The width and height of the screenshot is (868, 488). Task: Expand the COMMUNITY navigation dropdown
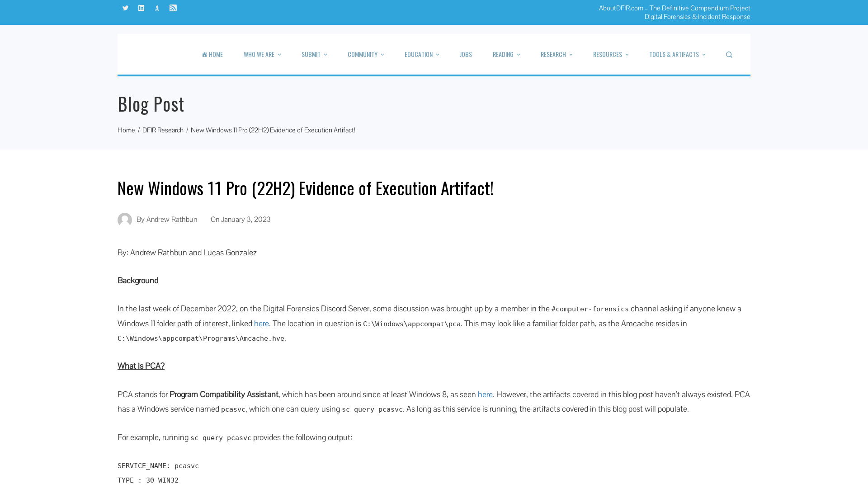point(366,54)
